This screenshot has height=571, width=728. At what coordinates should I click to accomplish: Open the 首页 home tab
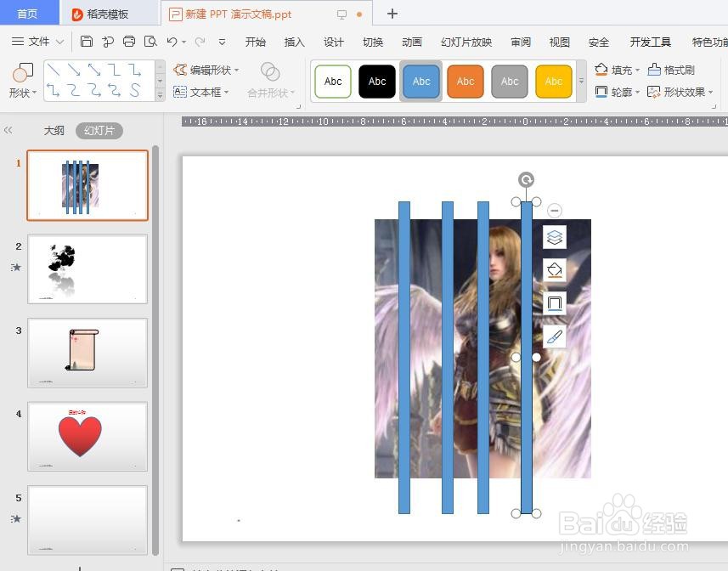28,14
